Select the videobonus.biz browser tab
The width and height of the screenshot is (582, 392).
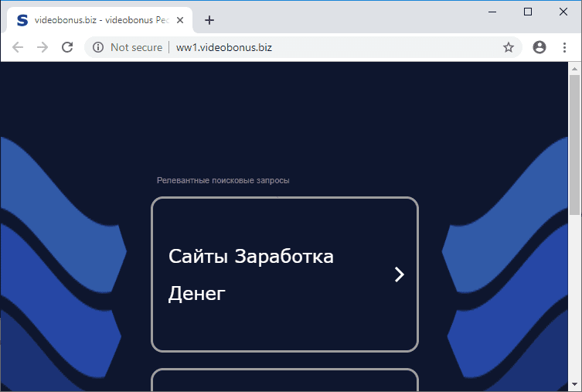(x=100, y=20)
